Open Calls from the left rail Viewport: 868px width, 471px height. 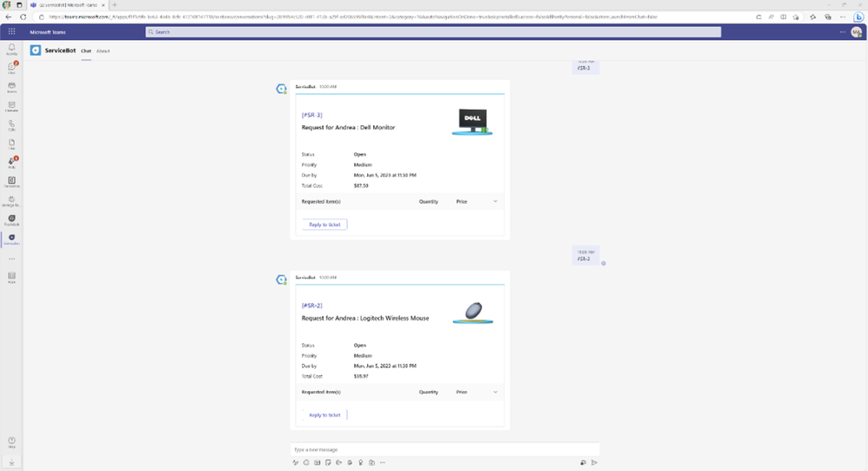pos(11,125)
